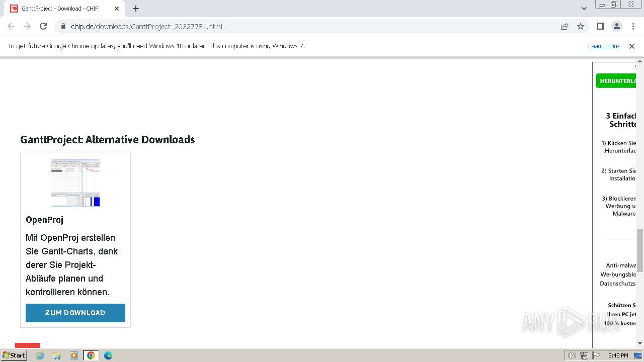Image resolution: width=644 pixels, height=362 pixels.
Task: Share this page icon
Action: click(565, 26)
